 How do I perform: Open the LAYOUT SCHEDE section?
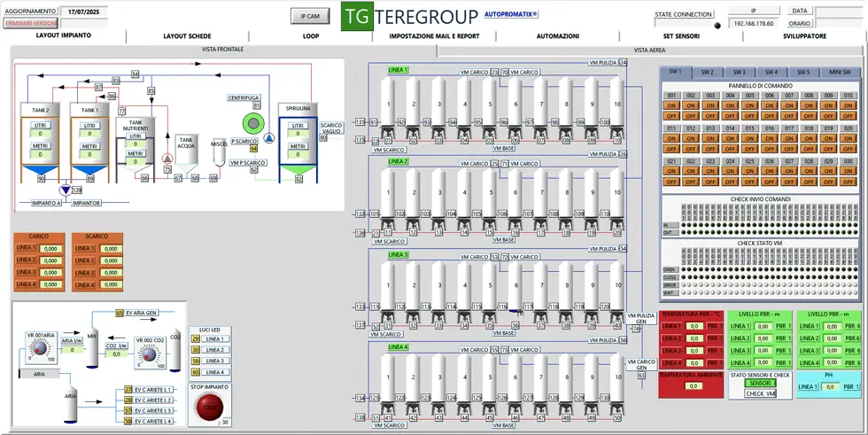[187, 36]
